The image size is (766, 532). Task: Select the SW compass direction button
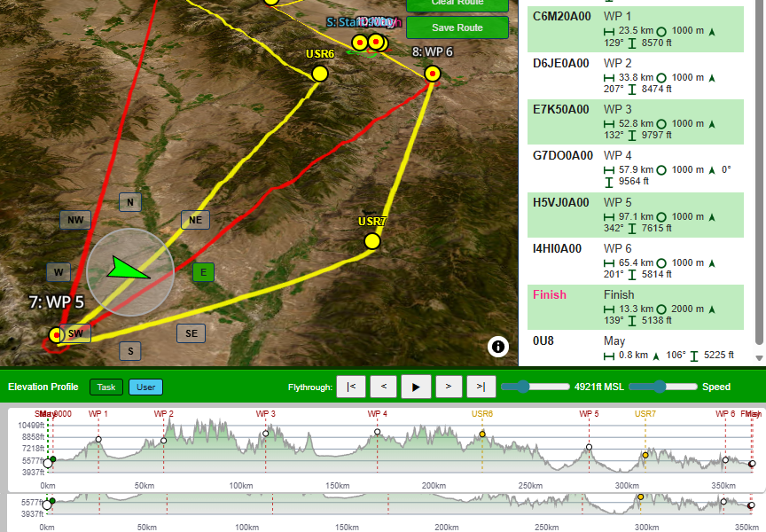[75, 333]
